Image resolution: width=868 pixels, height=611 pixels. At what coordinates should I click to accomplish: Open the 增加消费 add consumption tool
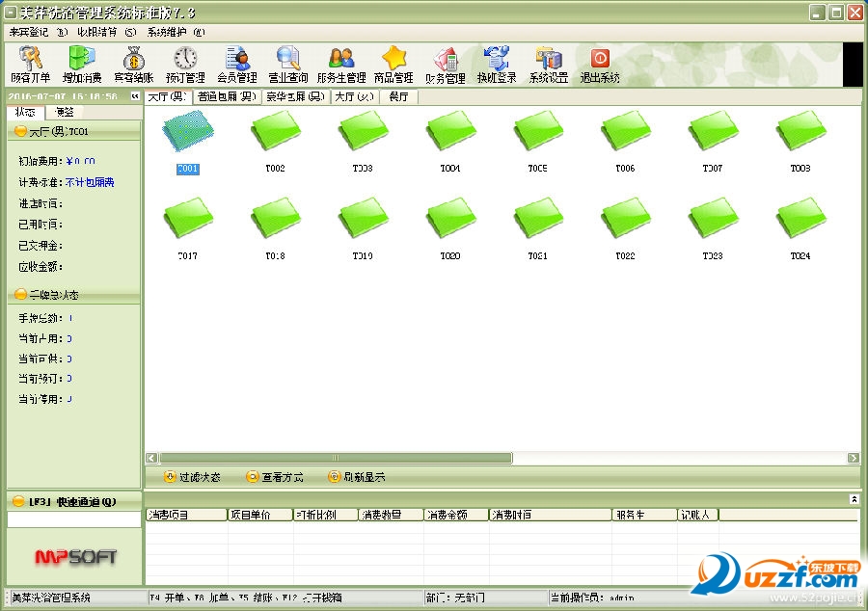82,64
